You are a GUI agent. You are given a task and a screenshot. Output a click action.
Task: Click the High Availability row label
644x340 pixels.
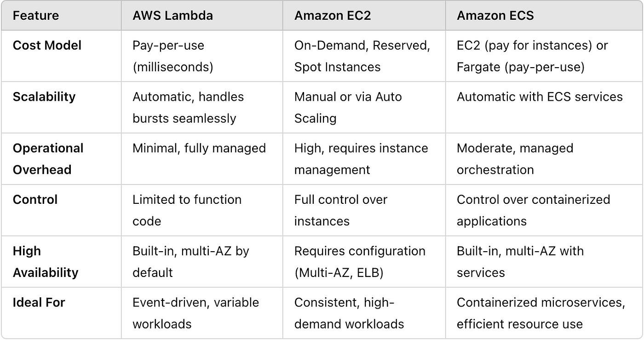(x=45, y=262)
